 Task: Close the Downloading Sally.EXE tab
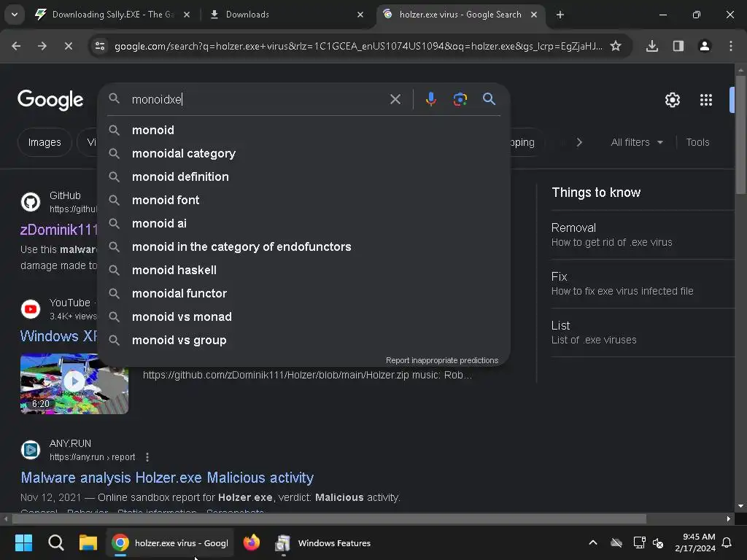pos(187,15)
